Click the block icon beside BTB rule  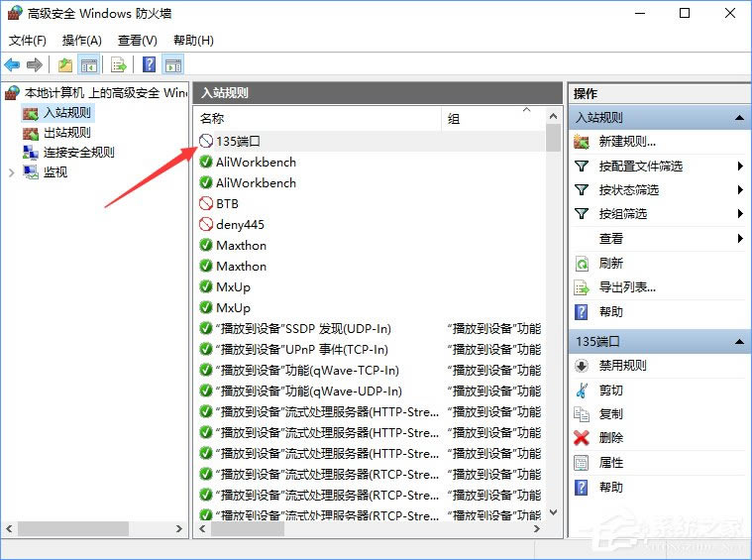206,203
